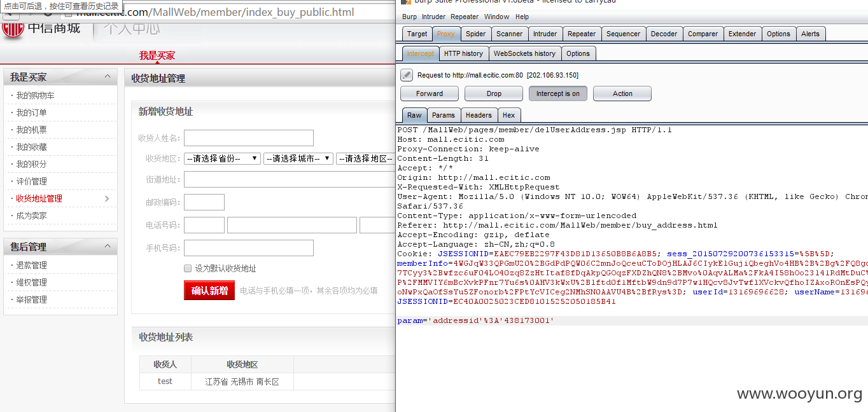Switch to the Repeater tab
Image resolution: width=868 pixels, height=412 pixels.
click(x=582, y=34)
